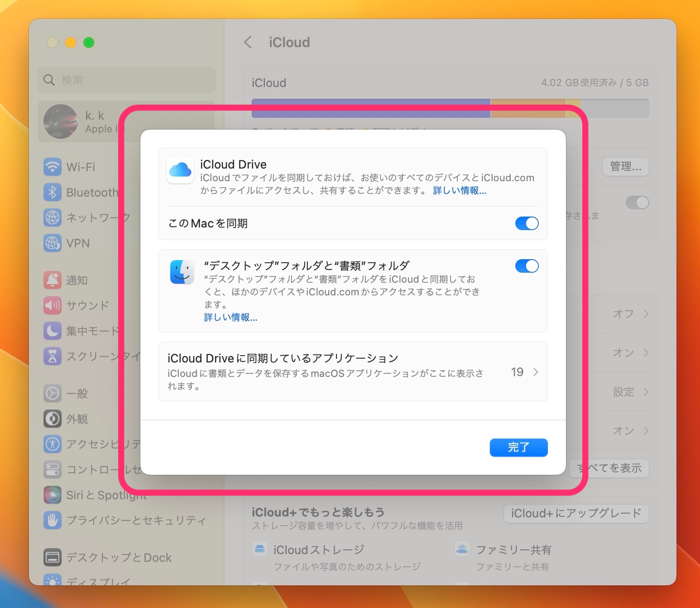Toggle この Mac を同期 switch
The image size is (700, 608).
[x=527, y=223]
